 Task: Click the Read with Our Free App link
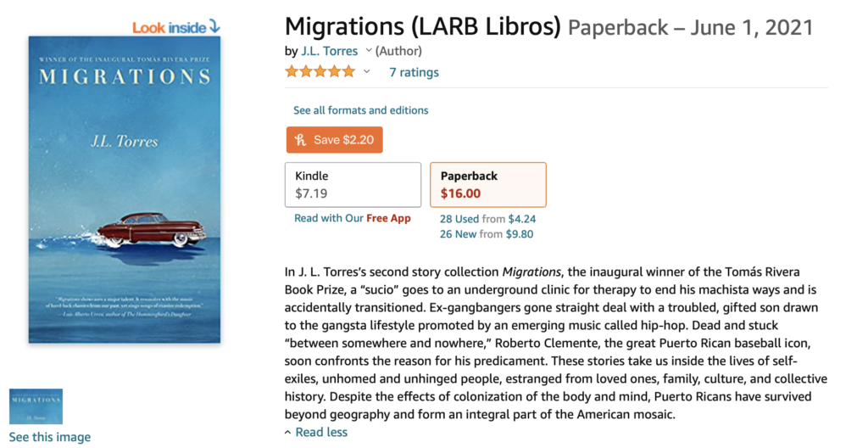pyautogui.click(x=352, y=218)
